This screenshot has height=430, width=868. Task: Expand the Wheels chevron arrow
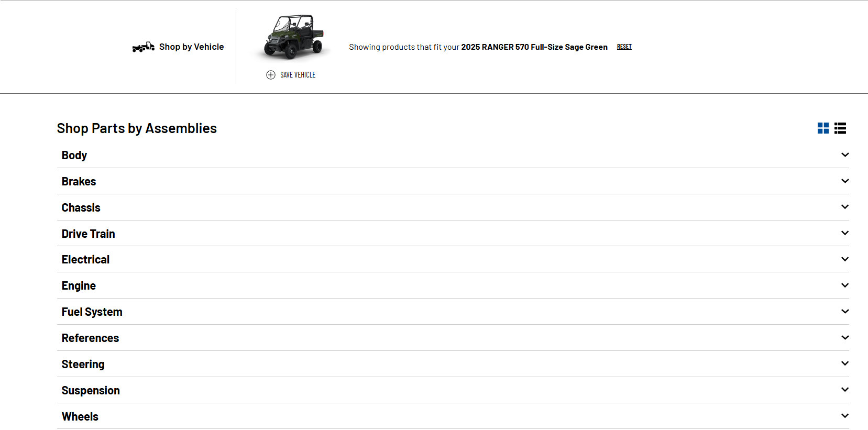coord(844,416)
